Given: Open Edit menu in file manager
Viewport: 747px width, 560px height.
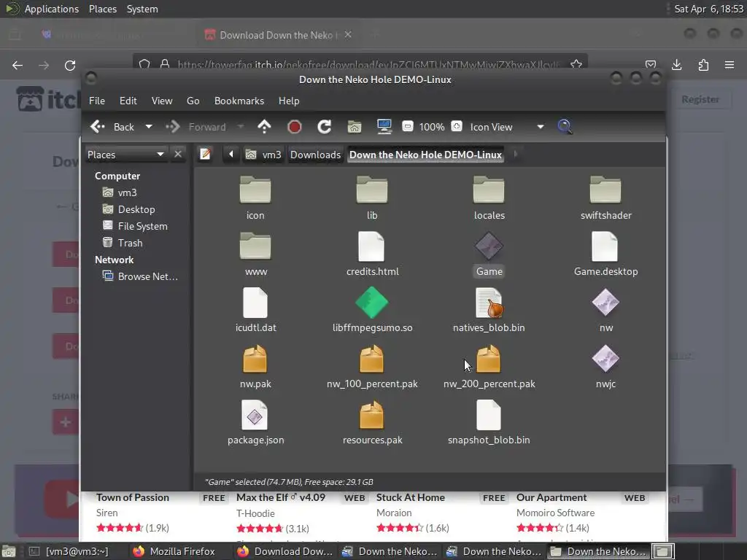Looking at the screenshot, I should [x=128, y=101].
